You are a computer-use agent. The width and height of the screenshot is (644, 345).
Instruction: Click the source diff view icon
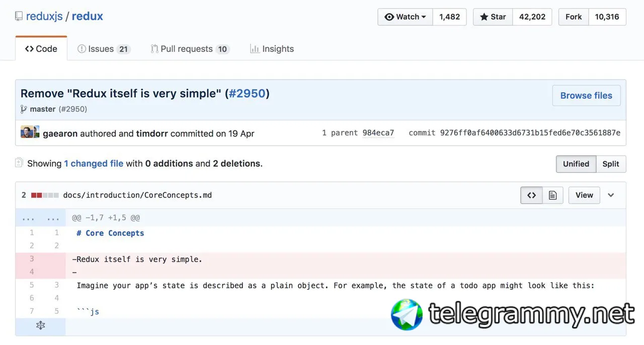coord(531,195)
